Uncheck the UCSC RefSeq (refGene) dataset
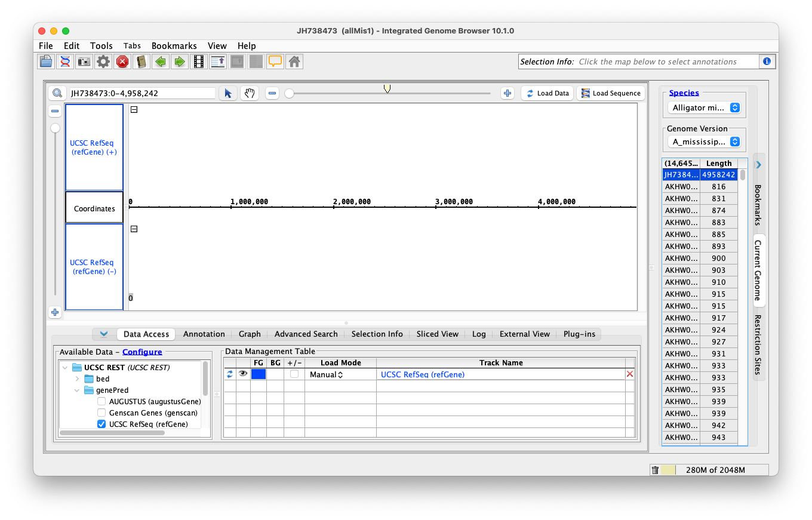 [101, 424]
